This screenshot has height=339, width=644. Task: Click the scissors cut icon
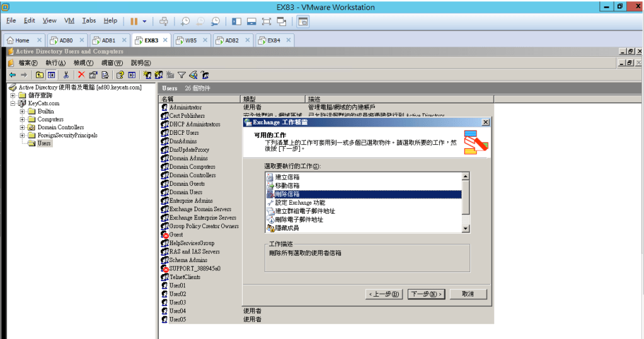tap(66, 74)
